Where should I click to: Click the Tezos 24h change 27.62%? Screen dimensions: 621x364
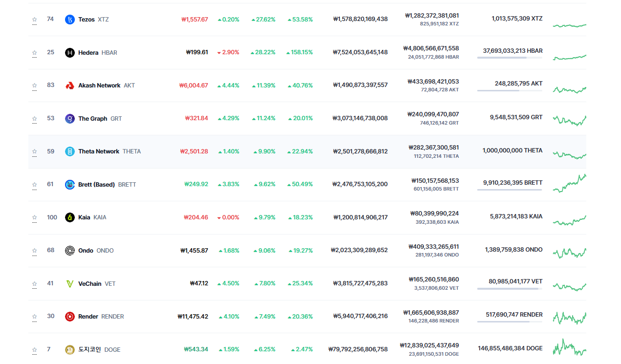(x=264, y=20)
